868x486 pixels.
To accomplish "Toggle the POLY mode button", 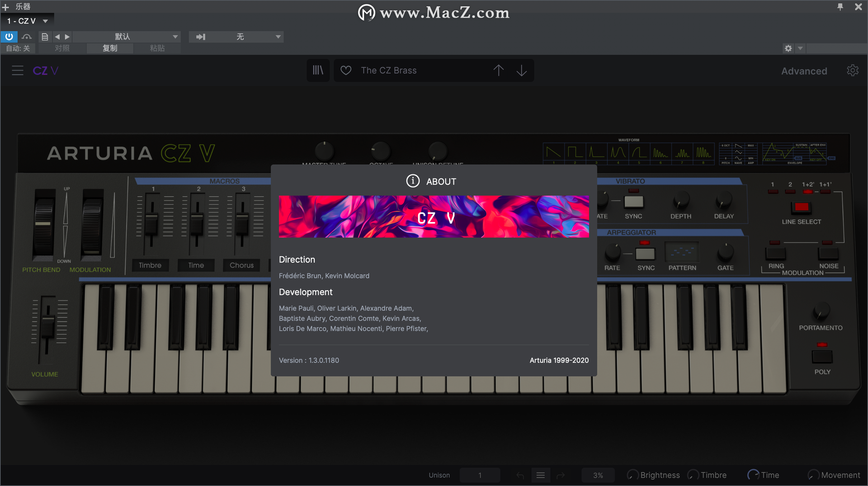I will pyautogui.click(x=822, y=357).
